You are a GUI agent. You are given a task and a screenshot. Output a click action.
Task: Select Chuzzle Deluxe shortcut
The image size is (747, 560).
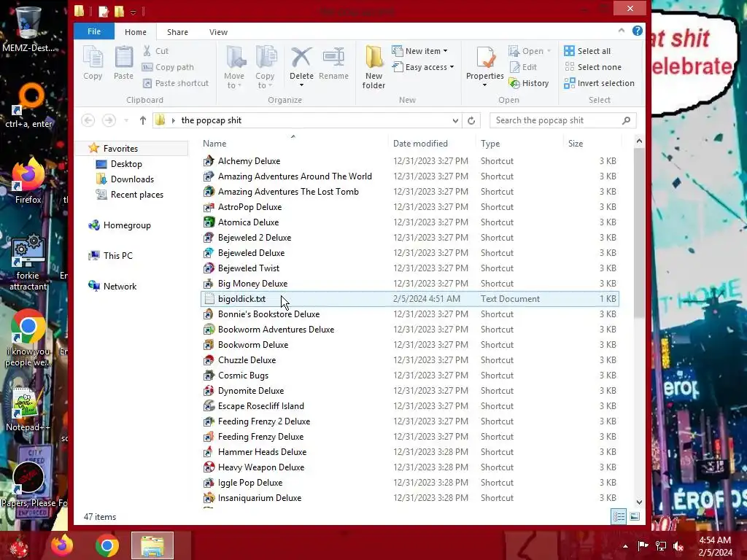click(410, 360)
